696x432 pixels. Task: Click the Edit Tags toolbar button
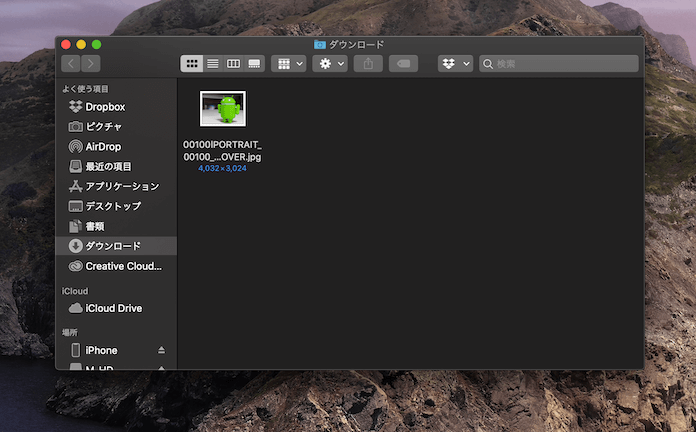coord(403,63)
